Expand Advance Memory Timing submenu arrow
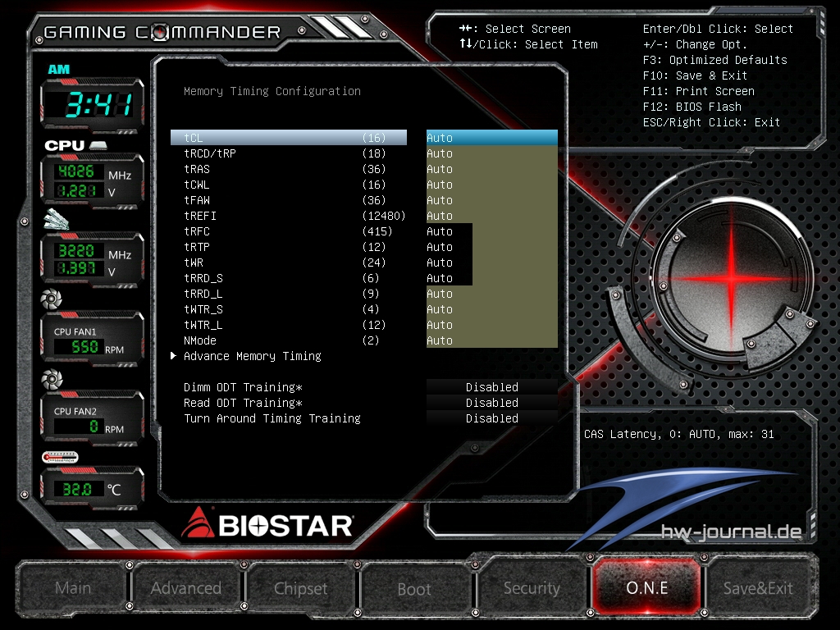 pyautogui.click(x=174, y=356)
